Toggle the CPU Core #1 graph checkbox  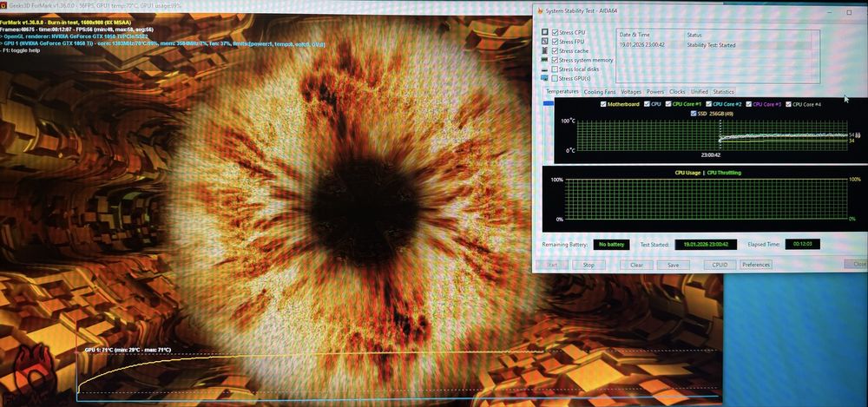[x=668, y=104]
